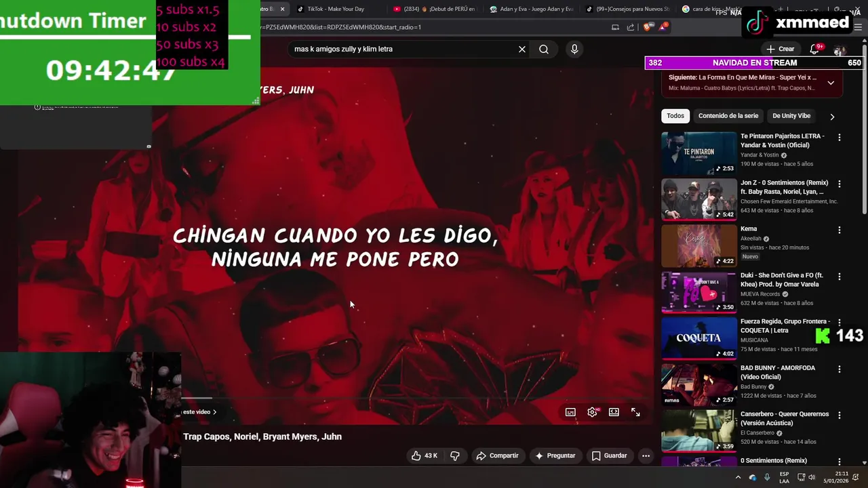Click the Preguntar AI button
Image resolution: width=868 pixels, height=488 pixels.
click(x=555, y=455)
